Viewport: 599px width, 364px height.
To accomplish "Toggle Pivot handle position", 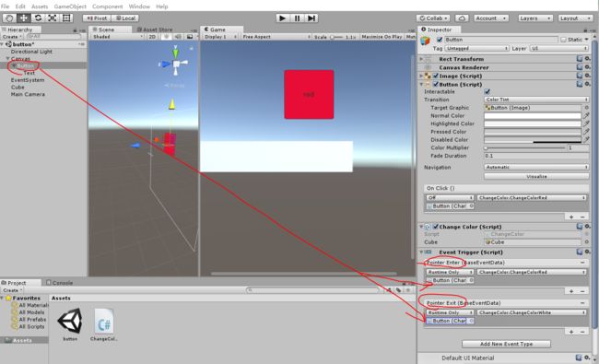I will 97,18.
